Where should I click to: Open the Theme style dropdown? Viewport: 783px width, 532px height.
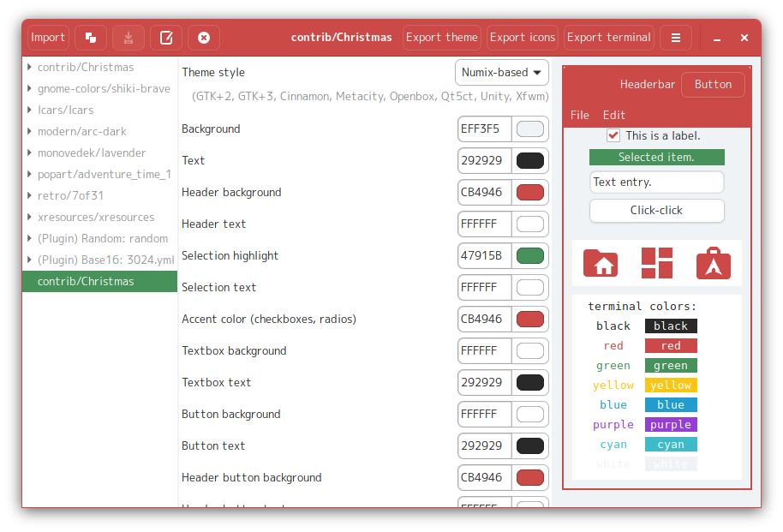click(x=502, y=73)
